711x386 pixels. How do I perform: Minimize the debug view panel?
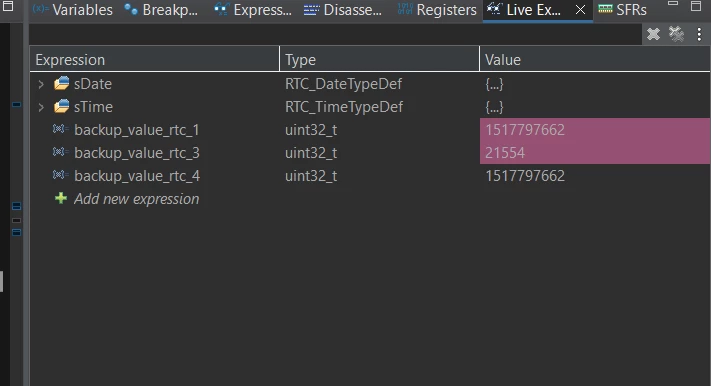tap(673, 4)
